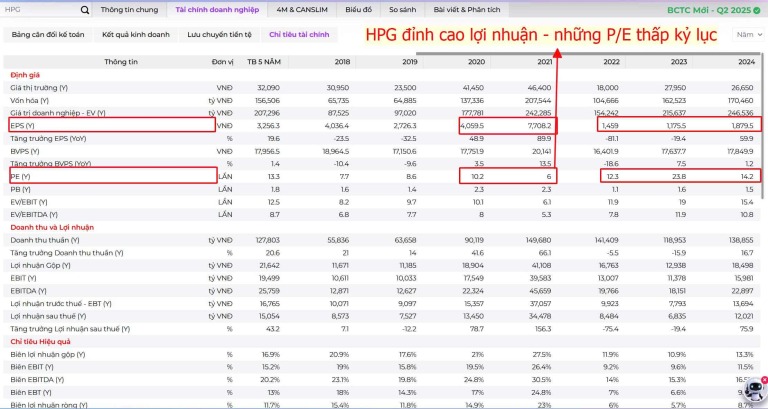Select the Giá thị trường (Y) row label
This screenshot has width=768, height=409.
click(39, 88)
